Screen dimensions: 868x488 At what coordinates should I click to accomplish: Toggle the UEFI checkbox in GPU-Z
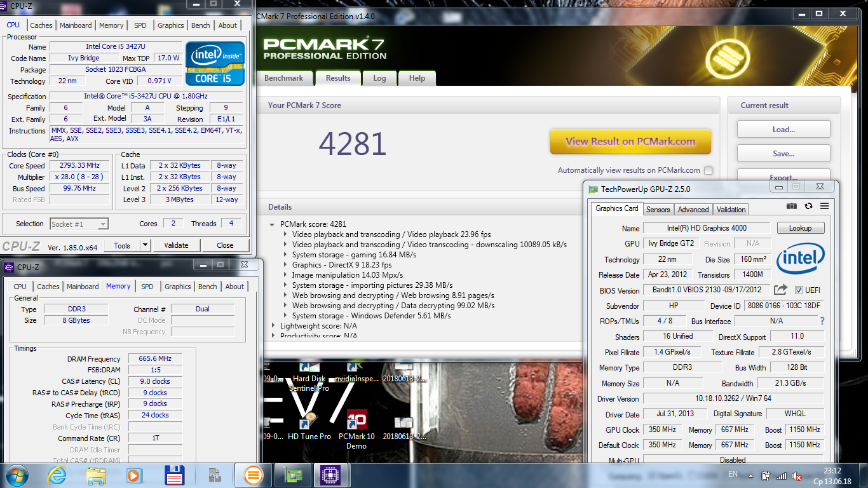point(799,290)
